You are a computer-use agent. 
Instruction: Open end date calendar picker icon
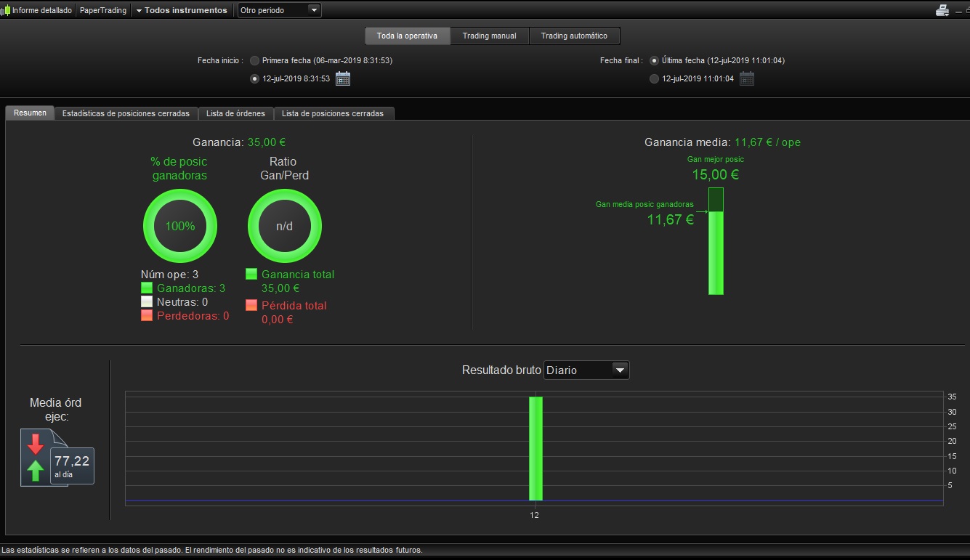(x=746, y=78)
